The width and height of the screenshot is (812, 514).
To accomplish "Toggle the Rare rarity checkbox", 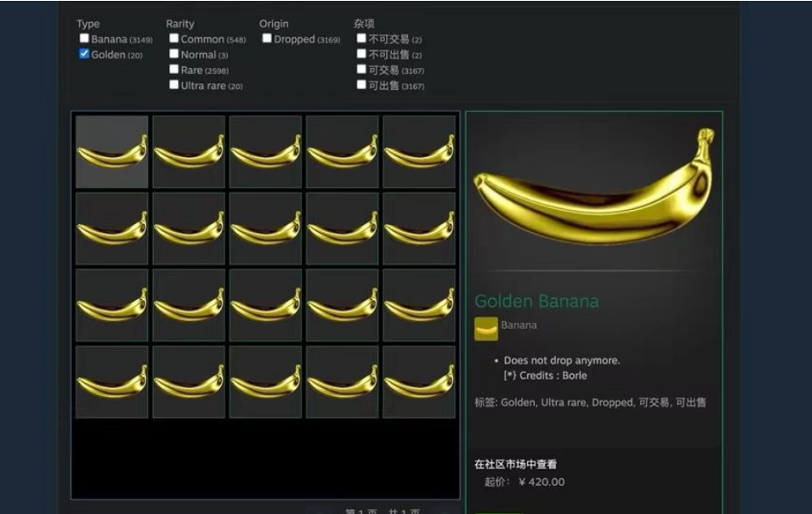I will pos(174,70).
